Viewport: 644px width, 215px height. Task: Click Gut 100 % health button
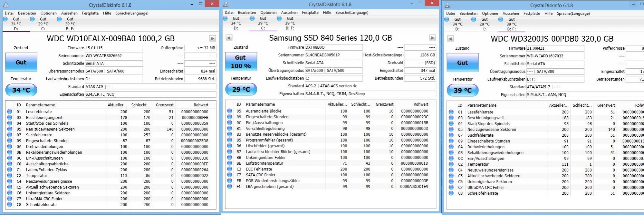coord(241,62)
